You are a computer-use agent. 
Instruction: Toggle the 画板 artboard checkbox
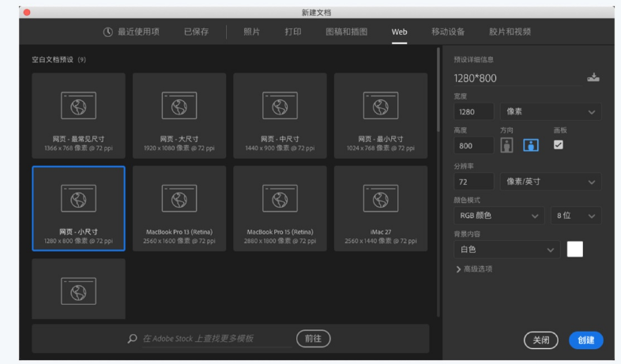pos(559,145)
